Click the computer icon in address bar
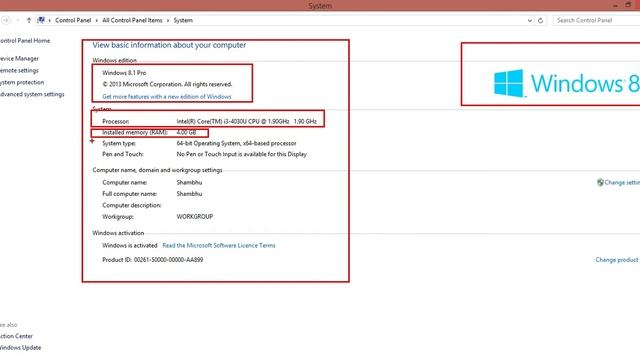This screenshot has height=360, width=640. (41, 20)
